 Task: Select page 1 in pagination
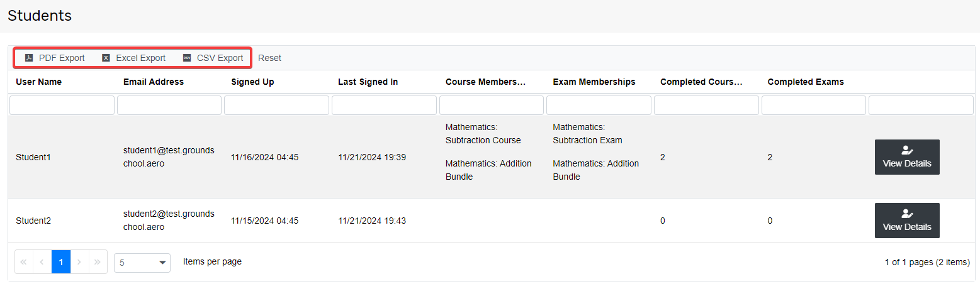coord(61,262)
